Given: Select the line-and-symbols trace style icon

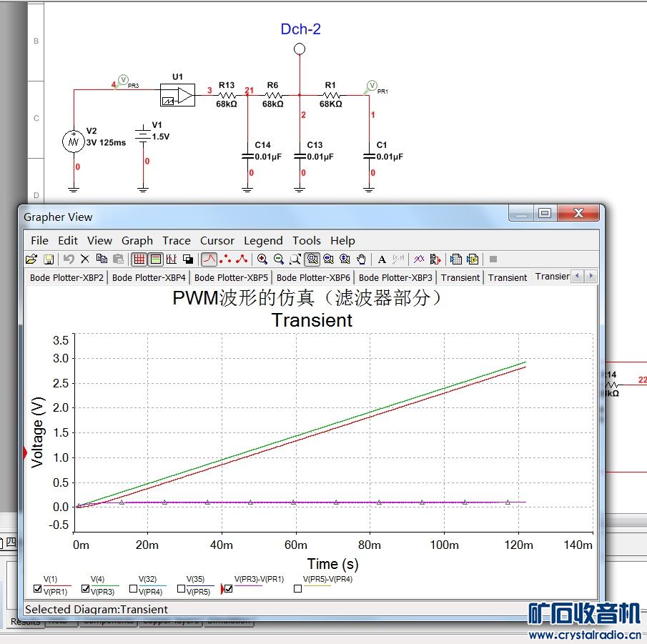Looking at the screenshot, I should [242, 259].
